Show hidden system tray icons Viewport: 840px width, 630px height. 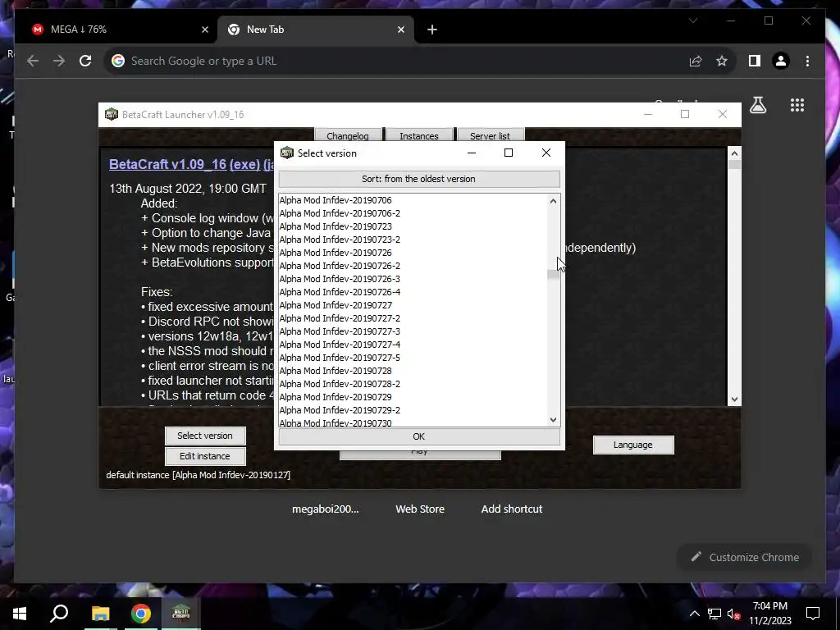pos(694,614)
